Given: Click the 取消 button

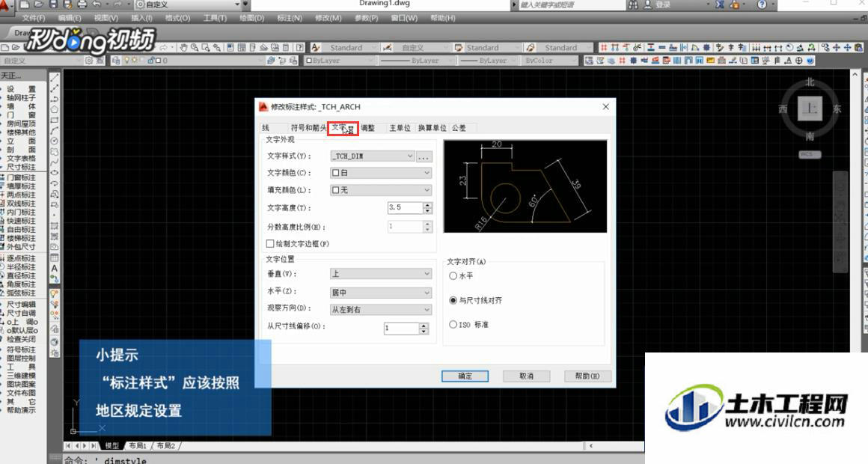Looking at the screenshot, I should (527, 376).
